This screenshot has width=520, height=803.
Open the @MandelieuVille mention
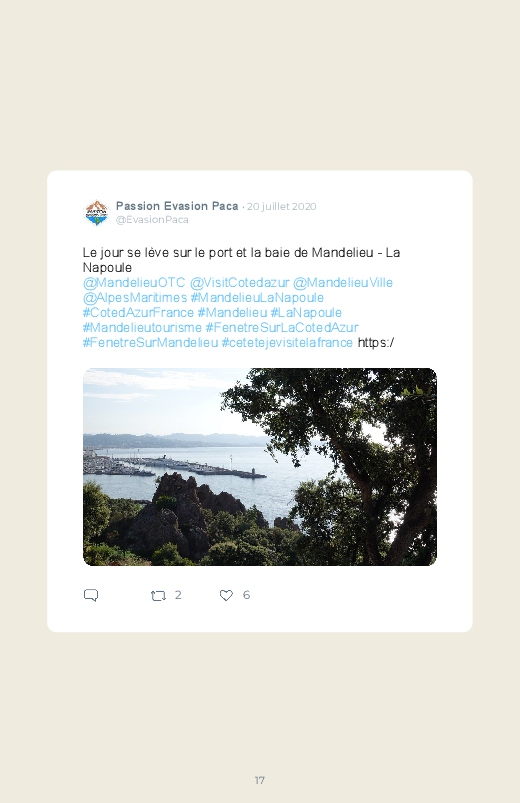tap(343, 283)
